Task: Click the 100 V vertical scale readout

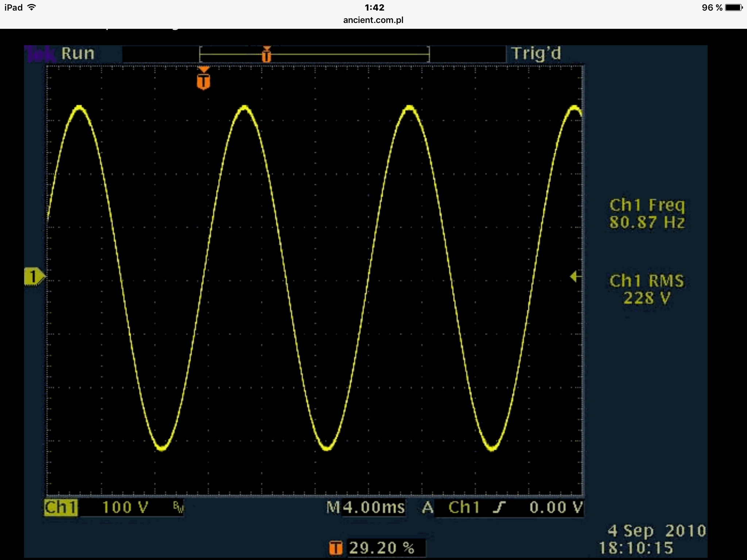Action: 125,507
